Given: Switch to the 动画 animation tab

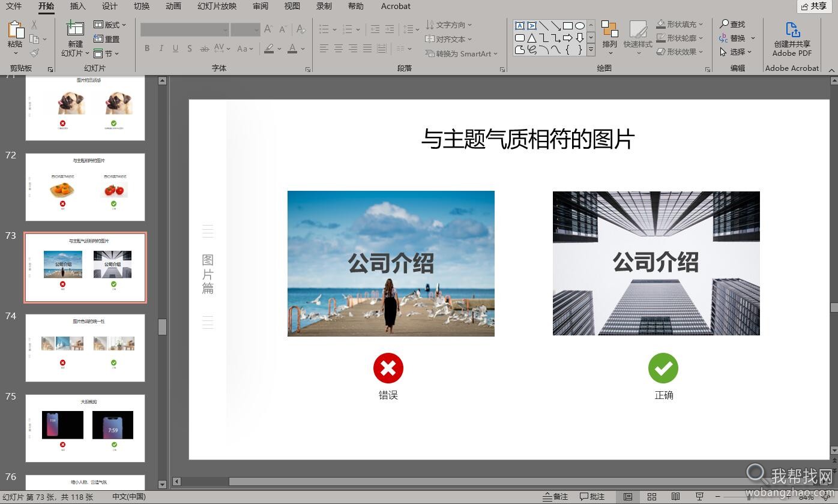Looking at the screenshot, I should click(173, 6).
